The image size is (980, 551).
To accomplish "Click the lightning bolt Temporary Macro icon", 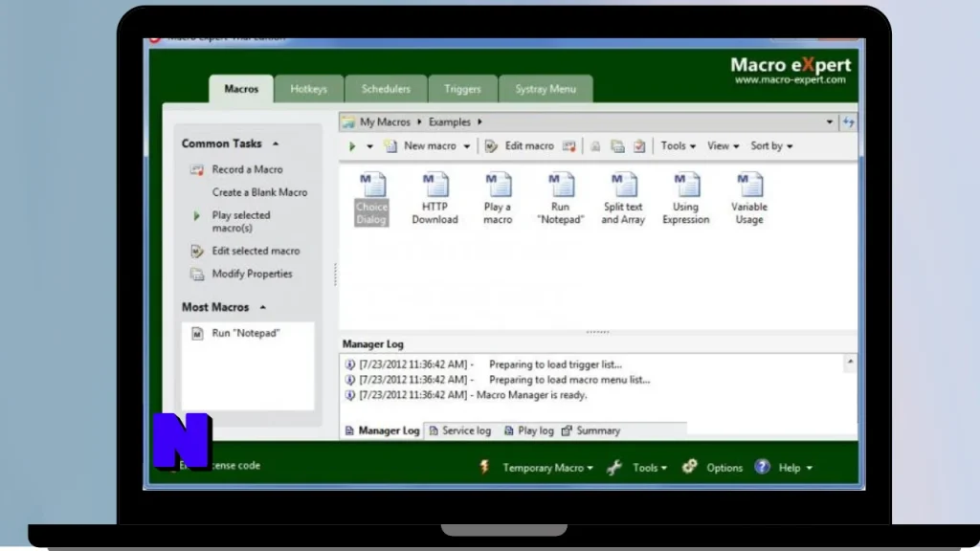I will (x=484, y=467).
